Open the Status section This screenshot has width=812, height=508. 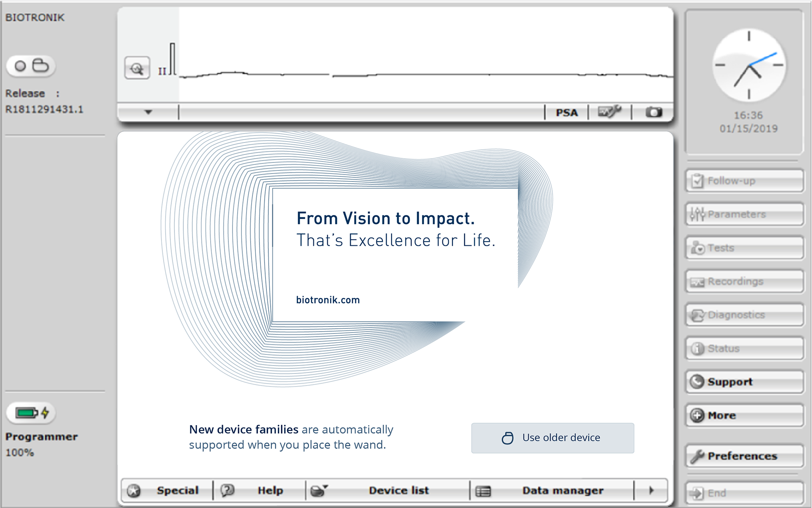click(x=744, y=349)
